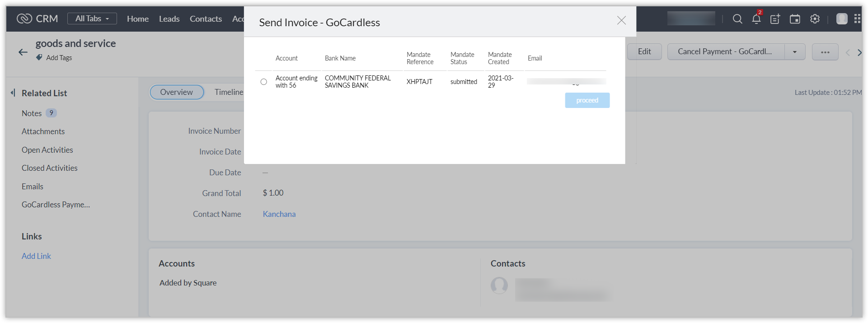
Task: Click the search magnifier icon
Action: coord(737,19)
